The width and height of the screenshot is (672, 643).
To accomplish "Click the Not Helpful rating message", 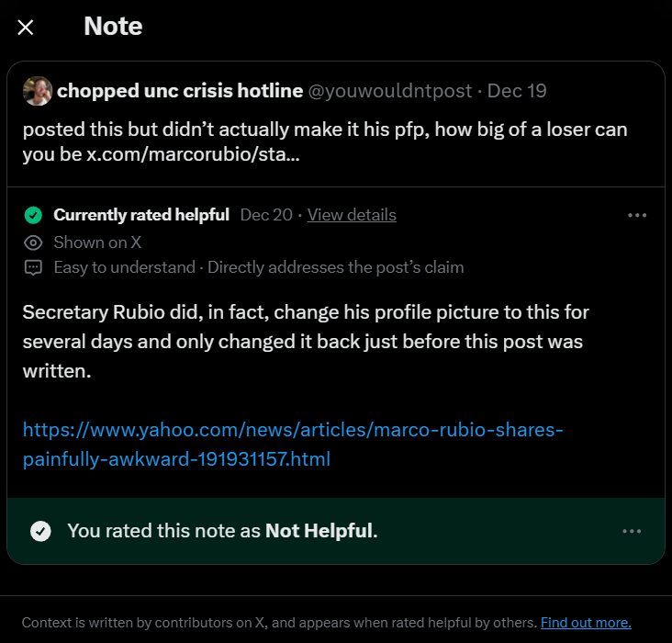I will pyautogui.click(x=222, y=531).
